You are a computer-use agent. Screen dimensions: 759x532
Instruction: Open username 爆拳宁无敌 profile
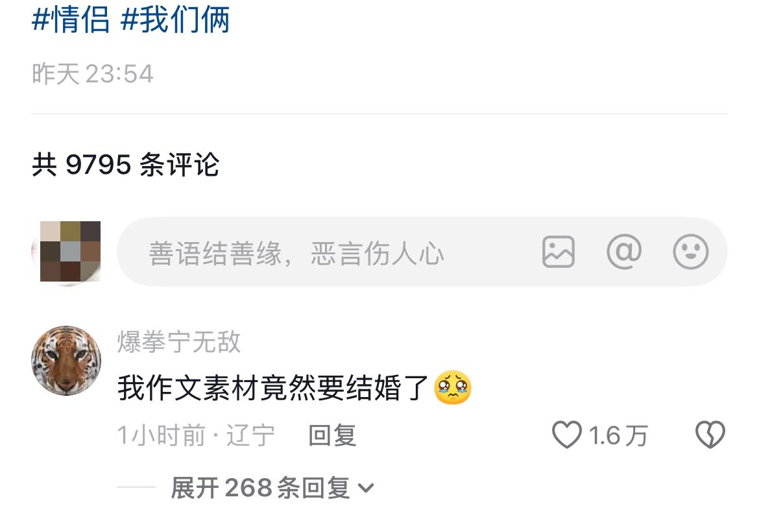[178, 343]
